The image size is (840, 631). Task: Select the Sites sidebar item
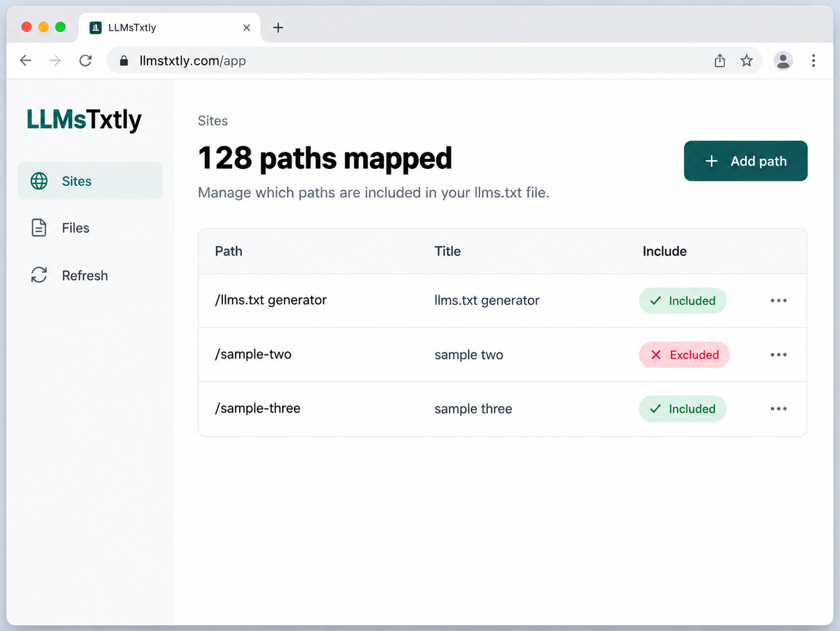(90, 181)
